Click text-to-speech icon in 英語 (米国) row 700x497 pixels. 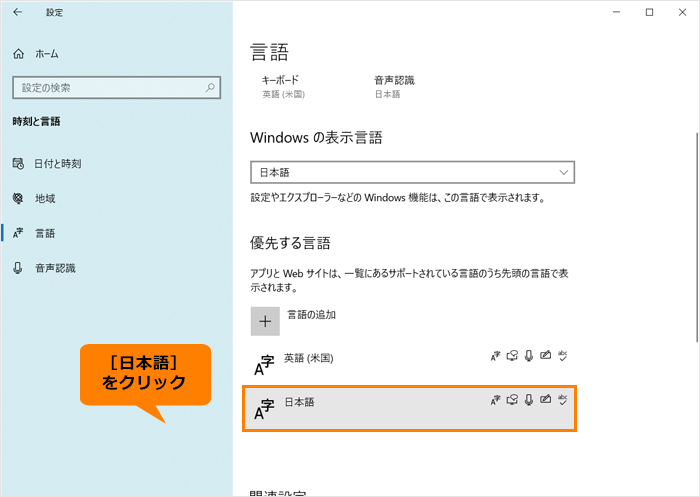tap(512, 356)
